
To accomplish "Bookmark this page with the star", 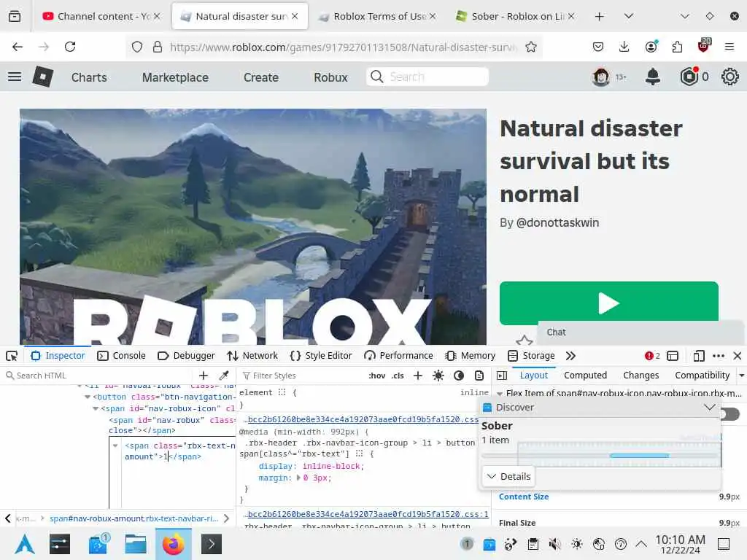I will point(531,47).
